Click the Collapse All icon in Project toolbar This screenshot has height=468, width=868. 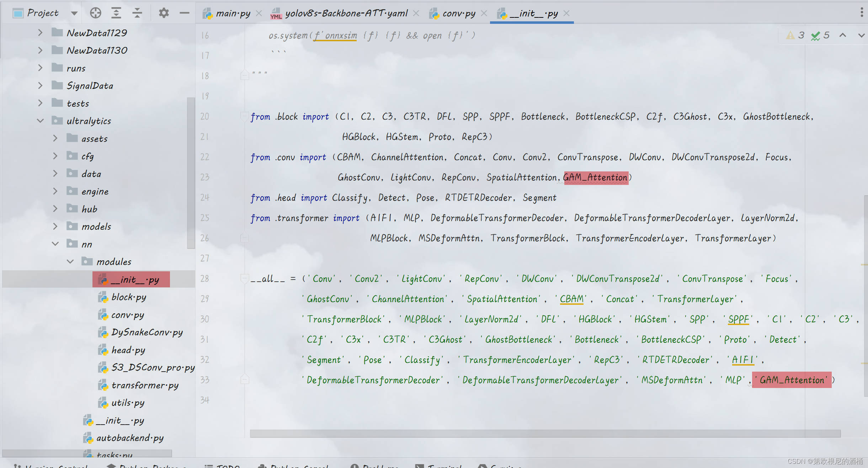137,13
